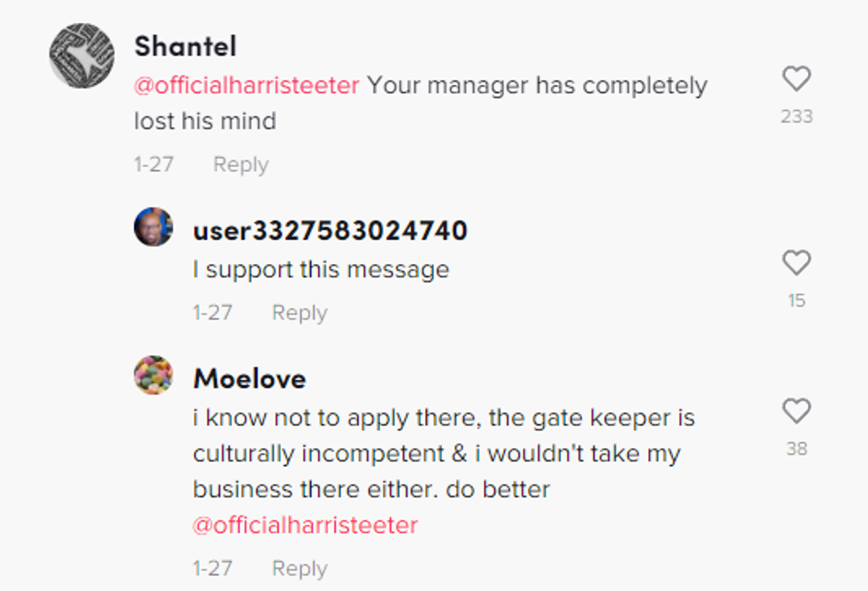Screen dimensions: 868x591
Task: Open @officialharristeeter mention in Moelove's comment
Action: pos(305,525)
